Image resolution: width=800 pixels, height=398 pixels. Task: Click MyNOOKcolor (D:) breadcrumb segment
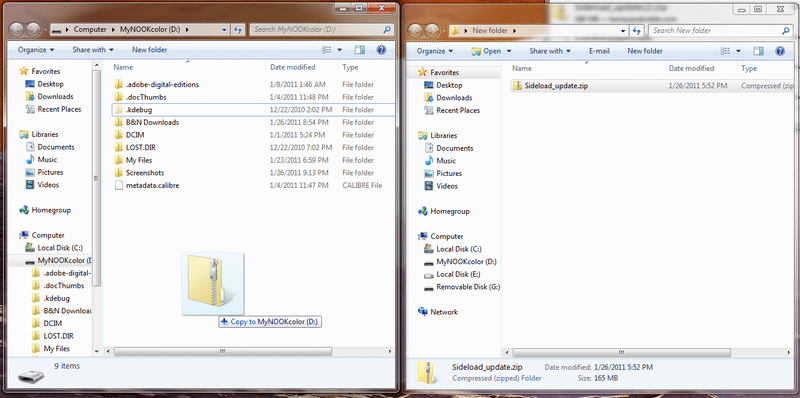[151, 30]
